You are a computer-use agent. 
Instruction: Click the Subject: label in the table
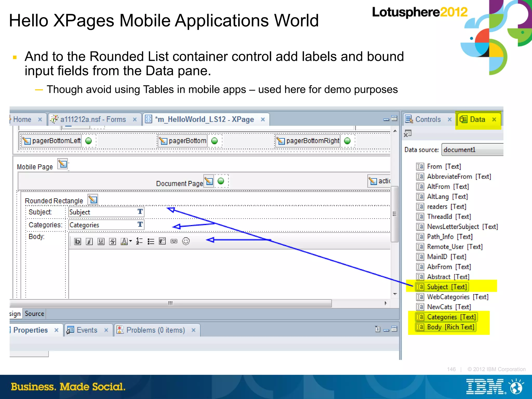click(x=40, y=212)
